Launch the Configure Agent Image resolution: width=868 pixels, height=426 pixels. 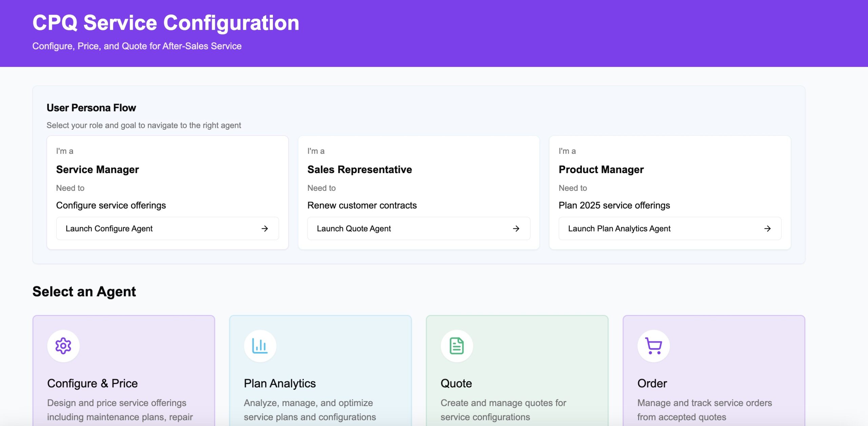coord(167,228)
